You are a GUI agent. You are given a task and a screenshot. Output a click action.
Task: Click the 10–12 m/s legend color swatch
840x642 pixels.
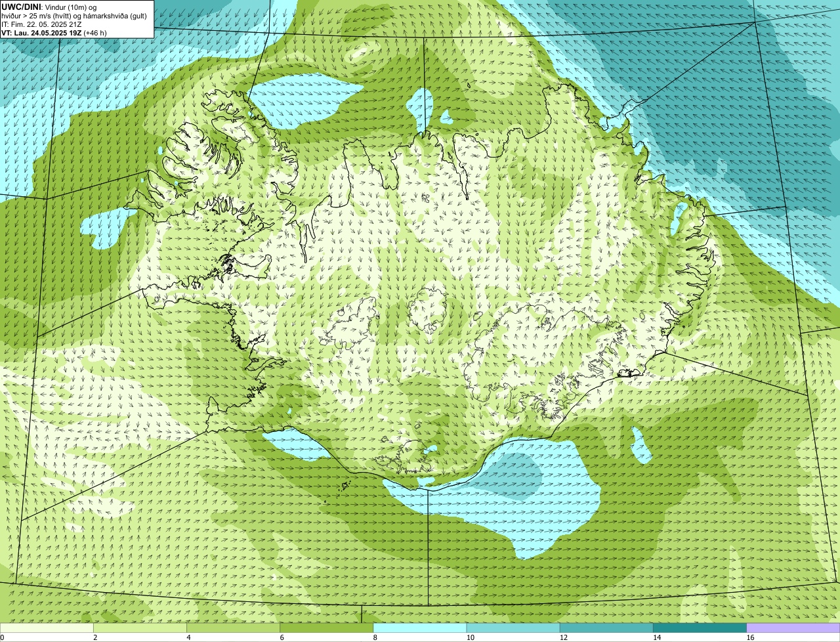click(513, 628)
